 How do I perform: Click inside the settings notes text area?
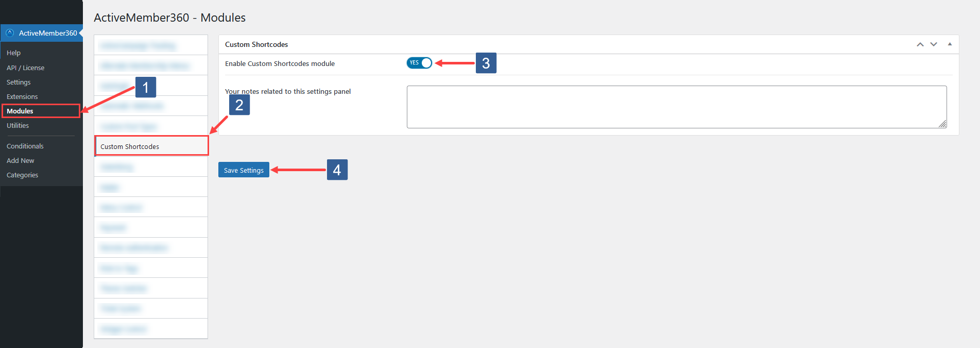[x=676, y=107]
